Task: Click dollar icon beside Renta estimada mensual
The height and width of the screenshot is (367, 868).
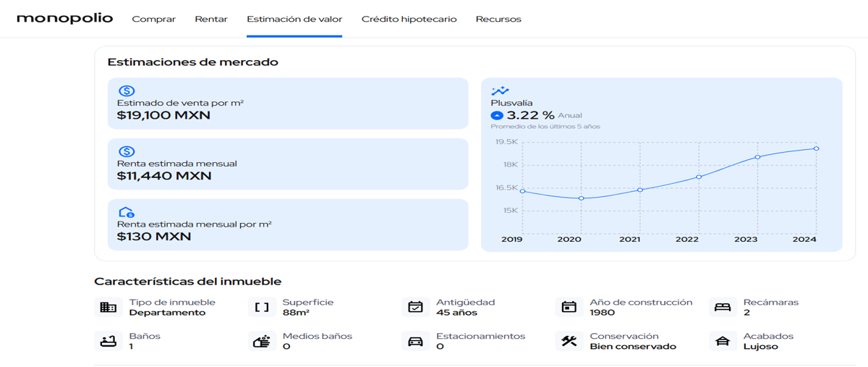Action: (x=127, y=152)
